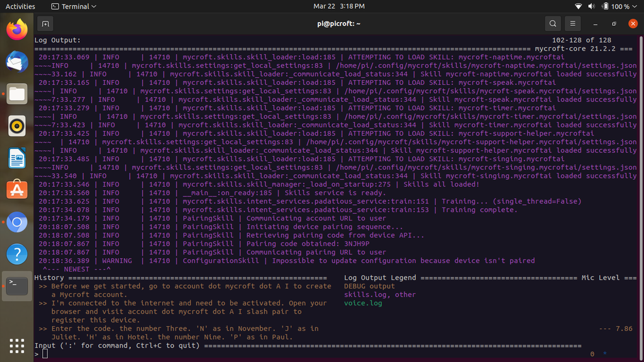Click the '^--- NEWEST ---^' marker
644x362 pixels.
77,269
